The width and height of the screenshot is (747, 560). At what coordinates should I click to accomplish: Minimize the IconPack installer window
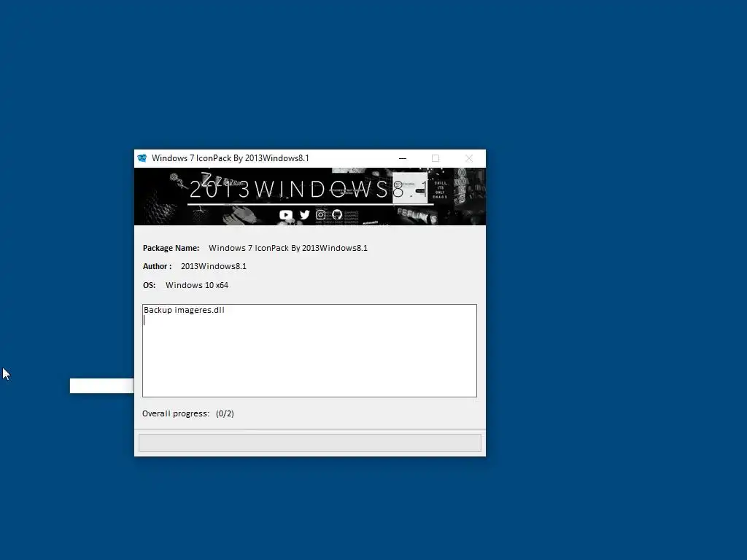403,158
